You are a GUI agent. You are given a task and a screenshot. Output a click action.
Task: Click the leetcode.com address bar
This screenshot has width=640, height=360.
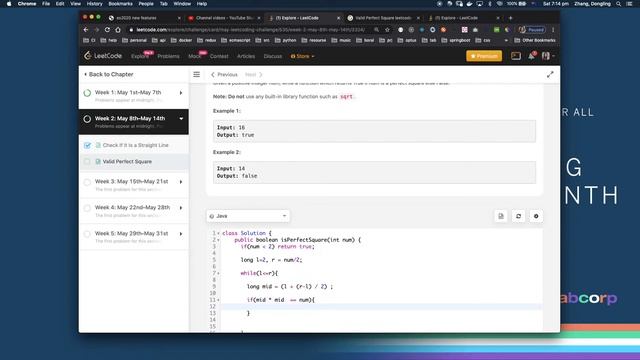pos(250,30)
